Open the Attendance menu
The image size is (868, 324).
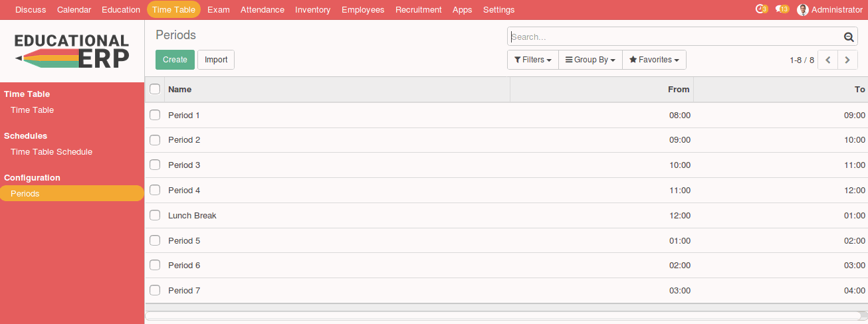[262, 10]
